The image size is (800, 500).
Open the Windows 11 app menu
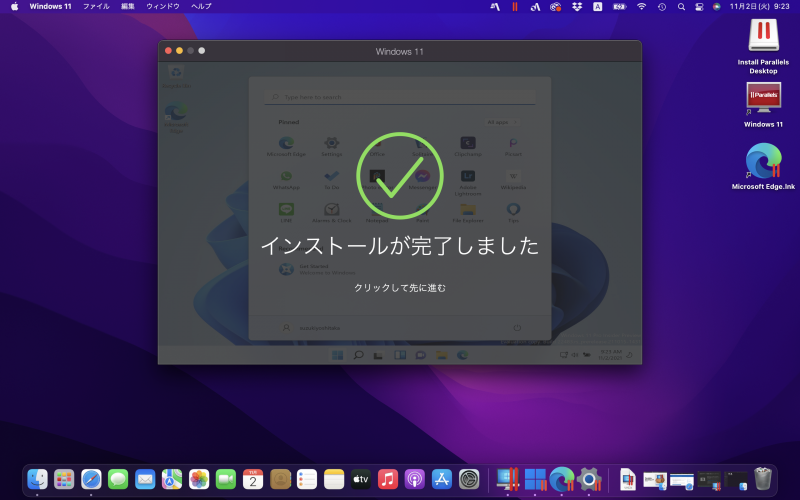coord(51,7)
